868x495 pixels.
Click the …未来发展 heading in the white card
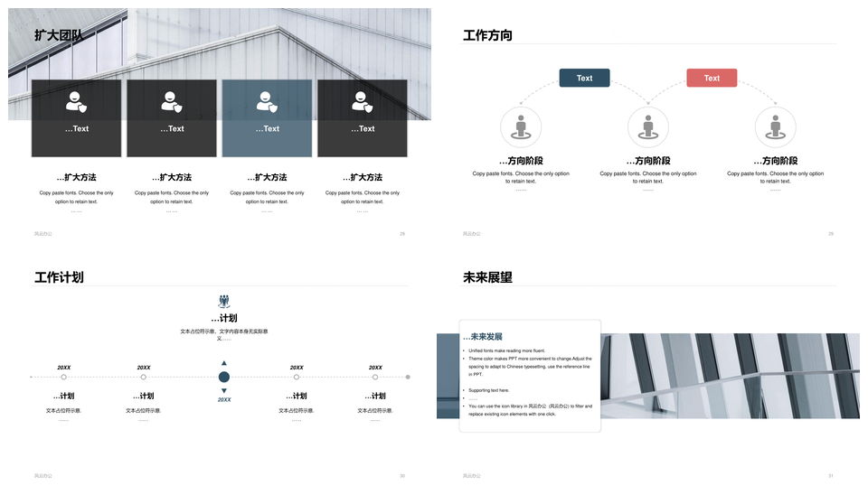(x=483, y=336)
